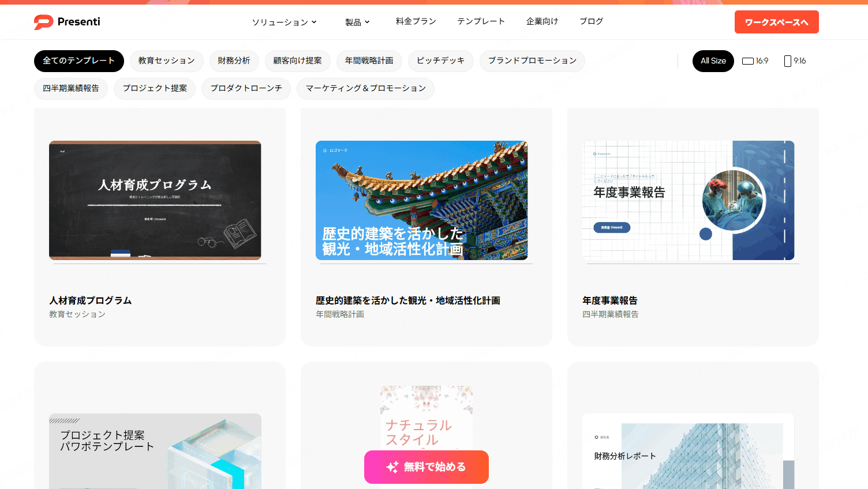Click the 年度事業報告 title below thumbnail

click(x=610, y=300)
